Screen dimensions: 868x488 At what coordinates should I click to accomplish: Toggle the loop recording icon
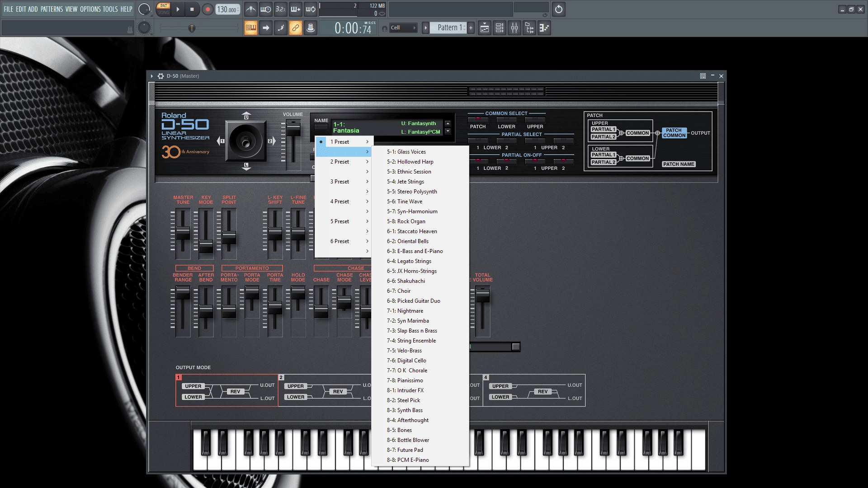[x=311, y=9]
